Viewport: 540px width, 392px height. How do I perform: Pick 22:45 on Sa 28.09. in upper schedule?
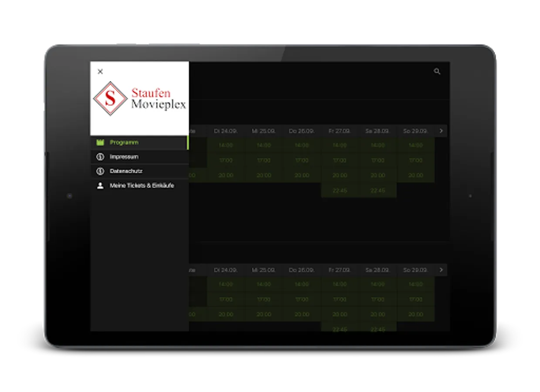tap(377, 190)
